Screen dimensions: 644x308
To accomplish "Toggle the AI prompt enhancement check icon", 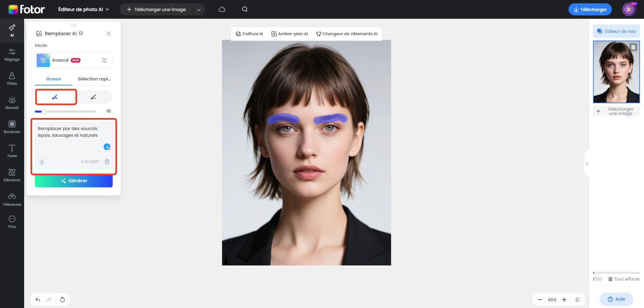I will (x=107, y=147).
